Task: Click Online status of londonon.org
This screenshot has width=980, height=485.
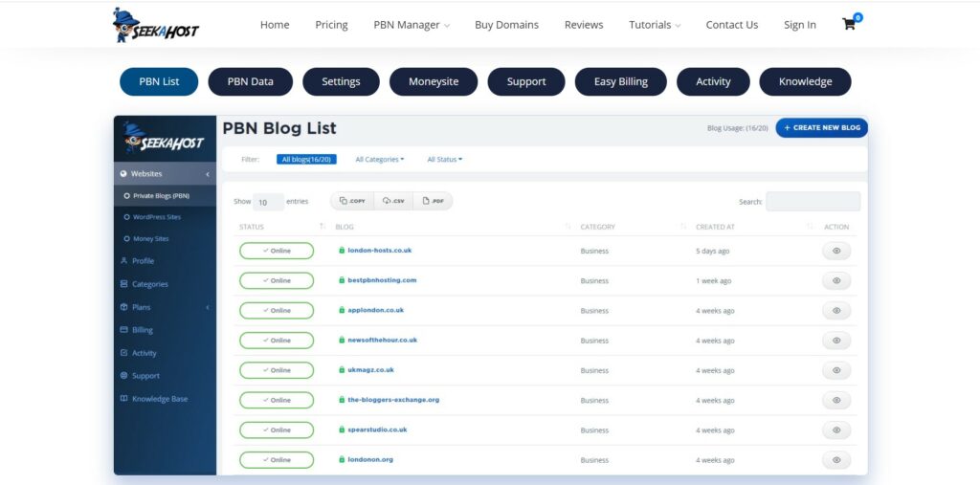Action: tap(277, 460)
